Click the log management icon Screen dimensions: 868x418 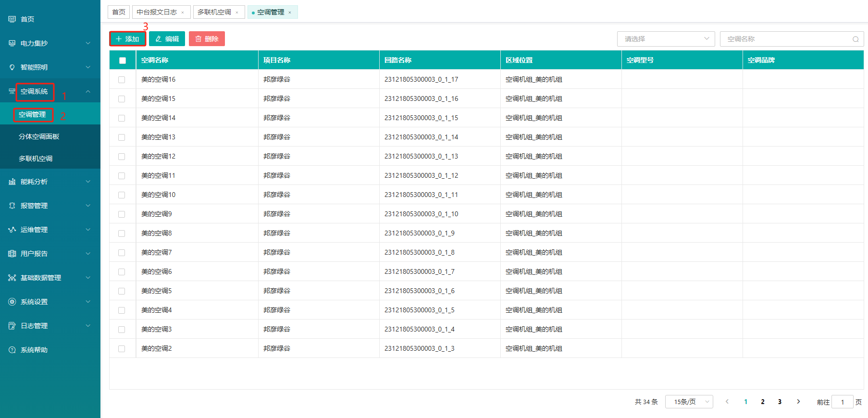point(12,326)
